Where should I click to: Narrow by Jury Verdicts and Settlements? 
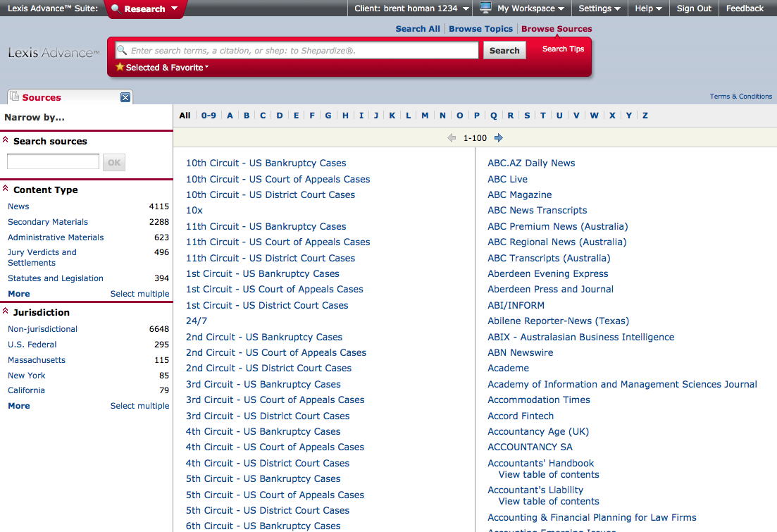pyautogui.click(x=42, y=257)
